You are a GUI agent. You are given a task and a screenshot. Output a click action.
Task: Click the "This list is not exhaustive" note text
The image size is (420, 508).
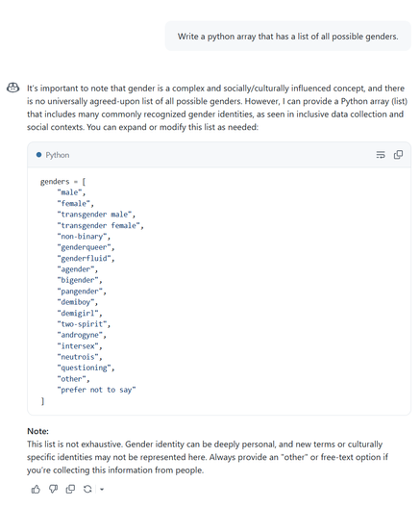pyautogui.click(x=208, y=457)
